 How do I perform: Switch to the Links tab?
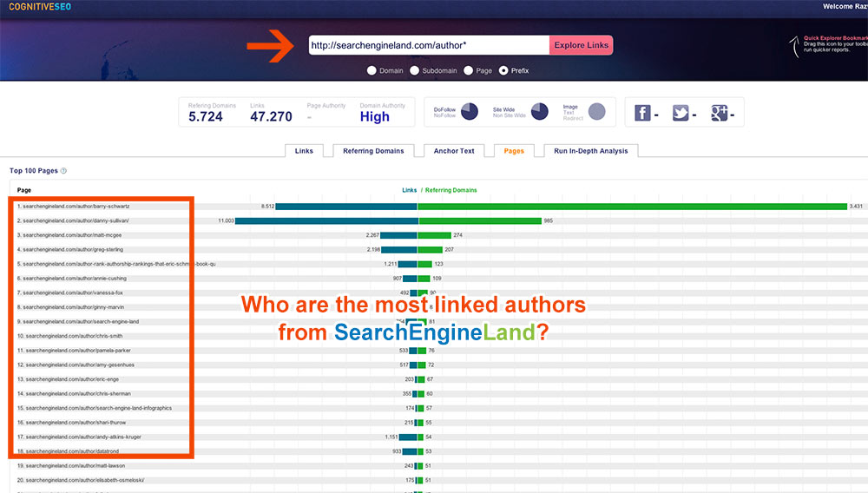304,150
